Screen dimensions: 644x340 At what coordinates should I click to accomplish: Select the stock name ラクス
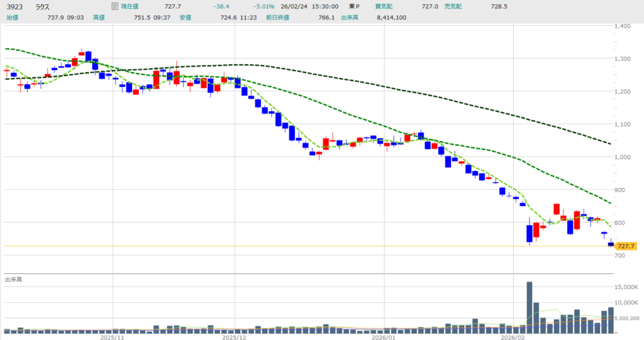click(x=42, y=6)
